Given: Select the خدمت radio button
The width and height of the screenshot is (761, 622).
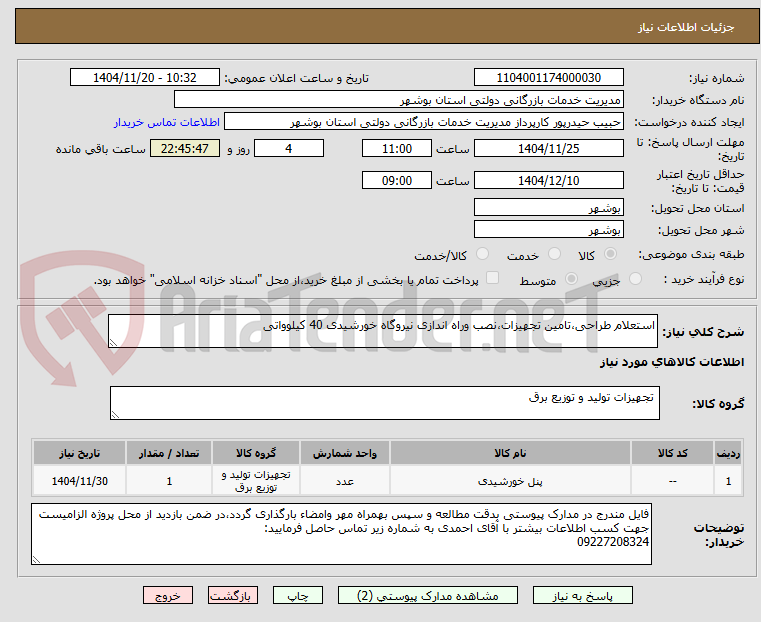Looking at the screenshot, I should coord(554,254).
